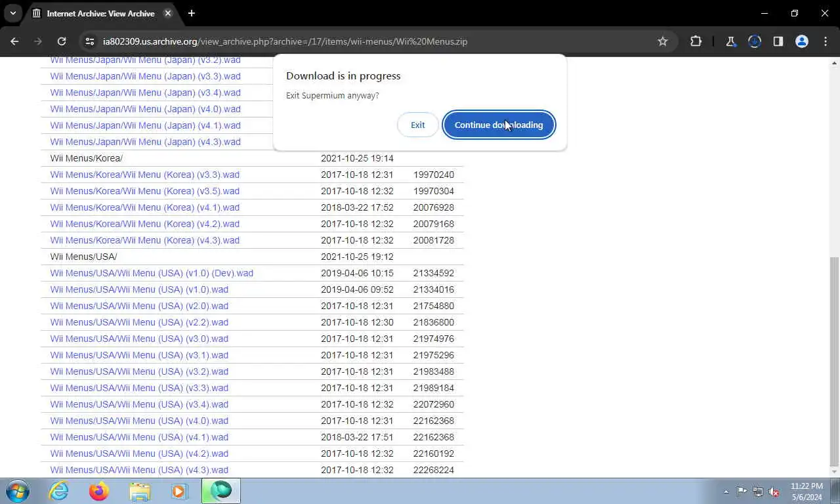Open Wii Menu (Japan) (v4.3).wad link
Viewport: 840px width, 504px height.
145,142
